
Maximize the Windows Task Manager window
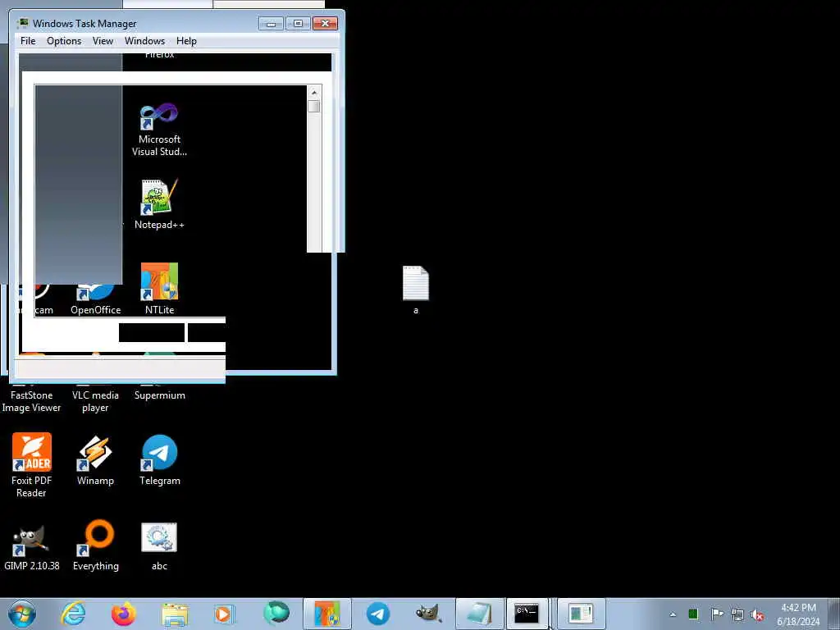298,24
